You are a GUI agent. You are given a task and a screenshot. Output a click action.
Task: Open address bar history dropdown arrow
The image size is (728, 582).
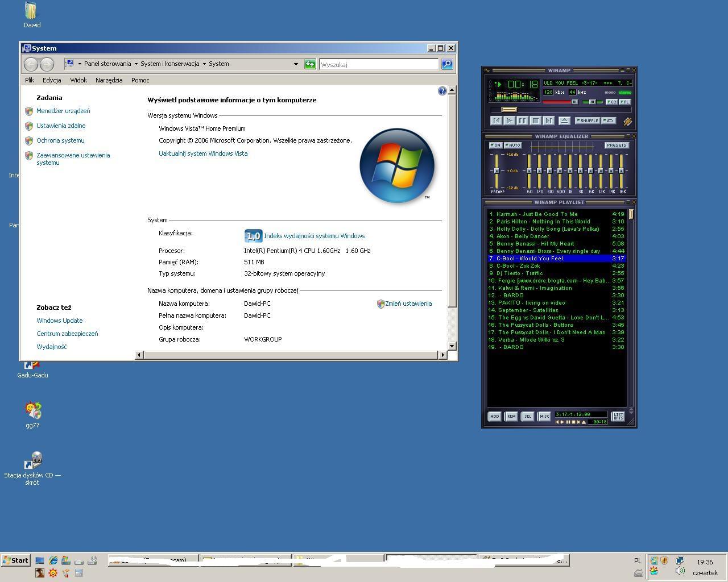pos(296,64)
